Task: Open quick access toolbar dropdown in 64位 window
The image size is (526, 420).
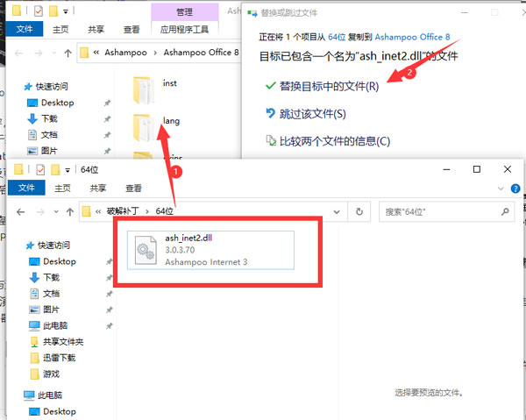Action: point(68,170)
